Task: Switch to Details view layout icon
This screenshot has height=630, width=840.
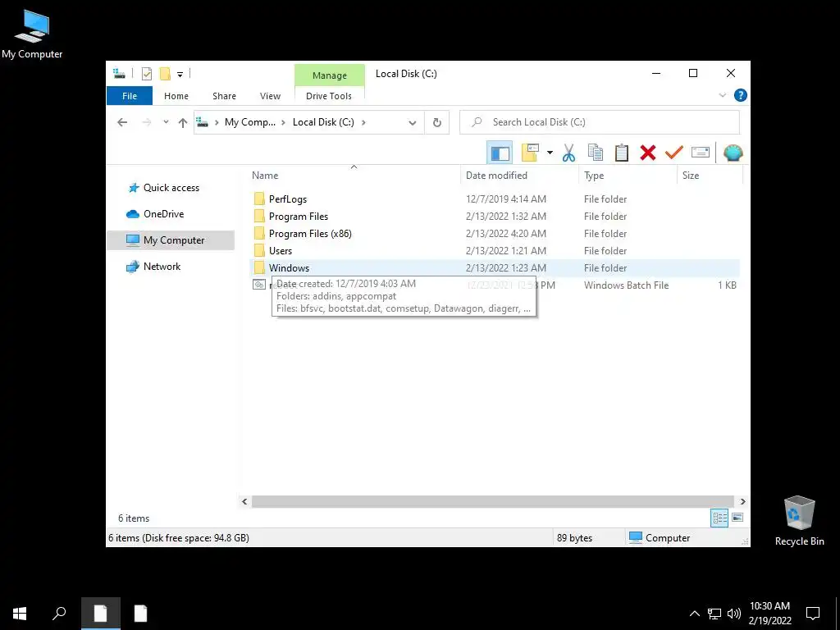Action: (719, 518)
